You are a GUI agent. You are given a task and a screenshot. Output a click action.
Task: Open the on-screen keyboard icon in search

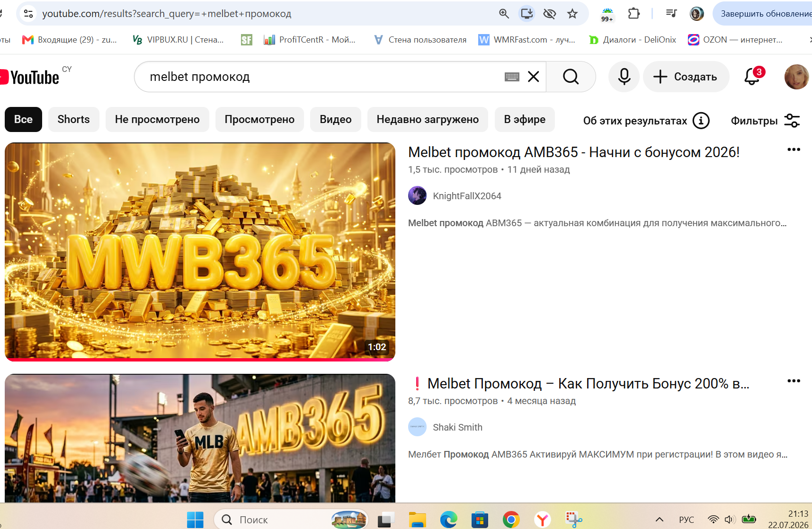[x=512, y=77]
